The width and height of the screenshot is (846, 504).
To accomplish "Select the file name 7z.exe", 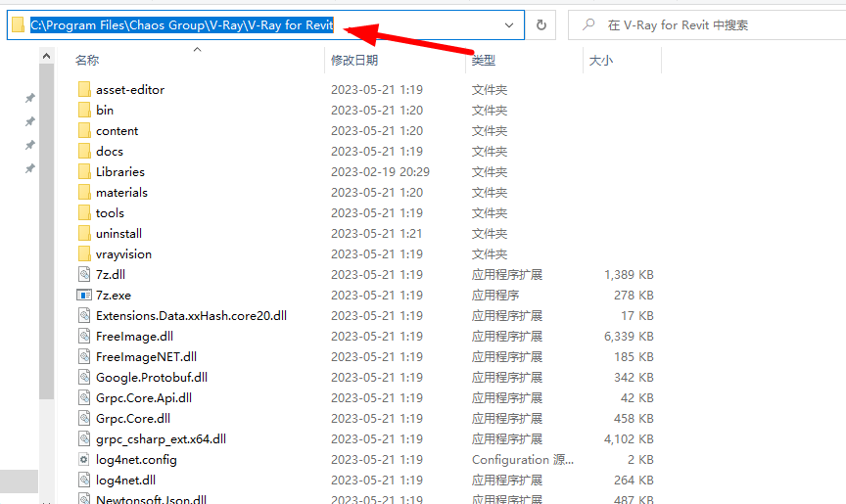I will pyautogui.click(x=114, y=295).
